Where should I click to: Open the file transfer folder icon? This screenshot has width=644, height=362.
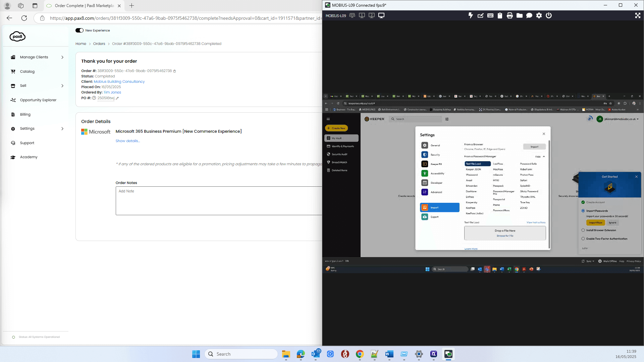click(x=519, y=15)
